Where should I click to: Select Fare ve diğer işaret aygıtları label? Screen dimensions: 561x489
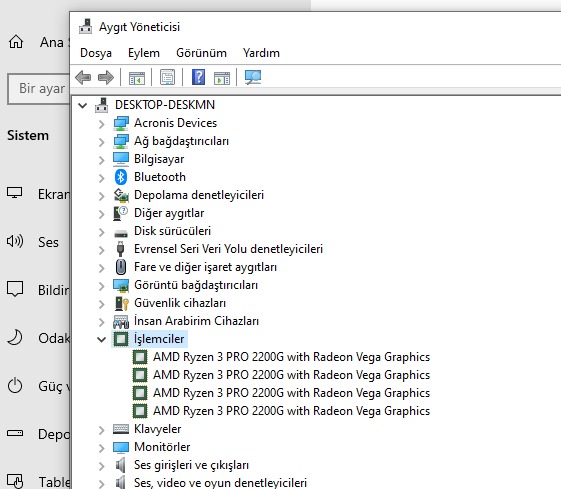[205, 267]
